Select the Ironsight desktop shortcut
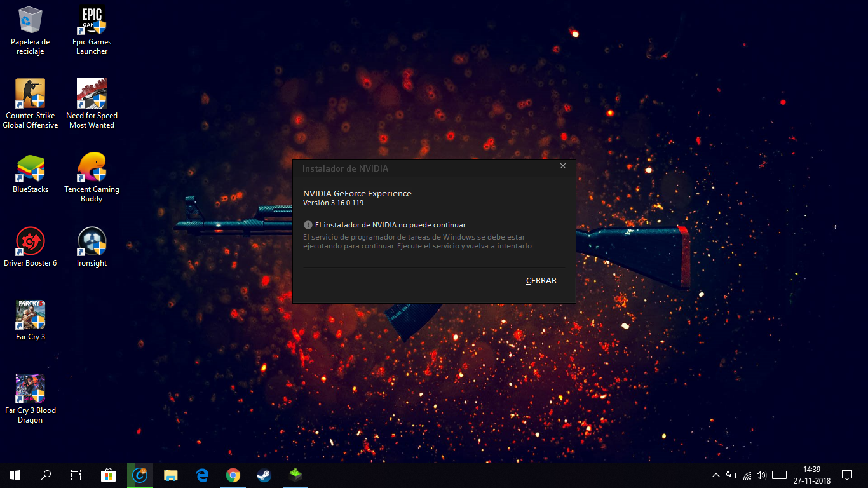The width and height of the screenshot is (868, 488). (92, 247)
